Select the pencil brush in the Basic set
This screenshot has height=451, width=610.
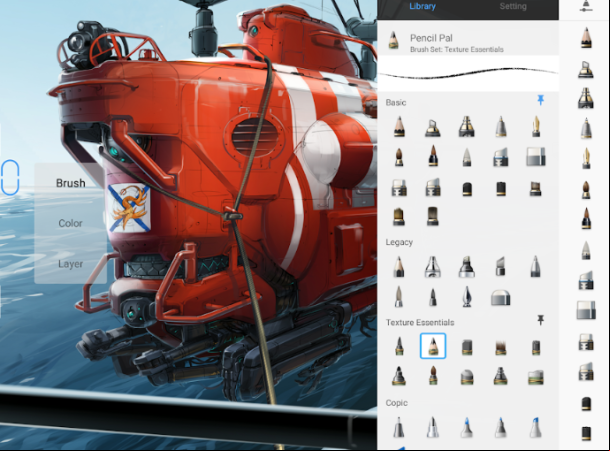click(x=399, y=127)
